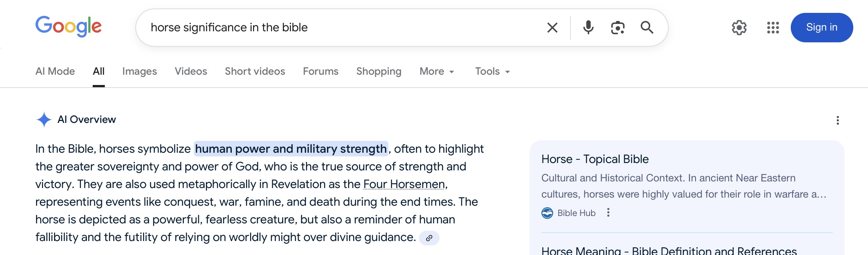Open the Tools dropdown

[x=492, y=71]
